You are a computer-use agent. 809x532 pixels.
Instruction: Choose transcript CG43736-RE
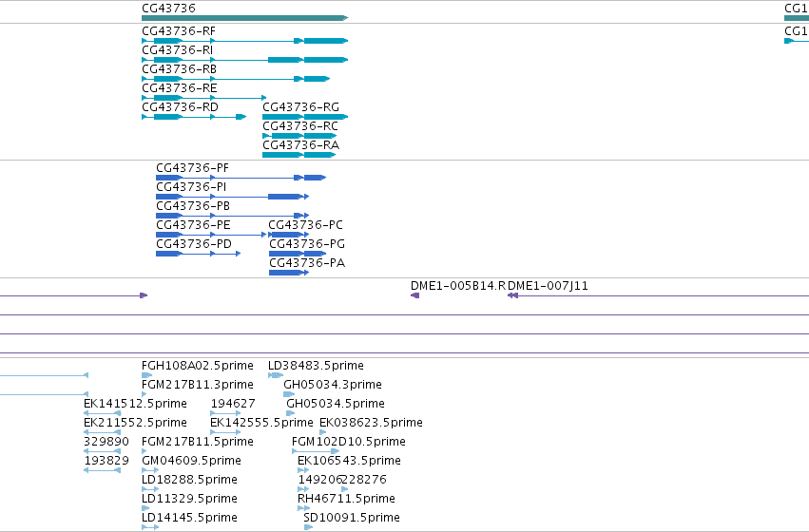click(x=203, y=98)
